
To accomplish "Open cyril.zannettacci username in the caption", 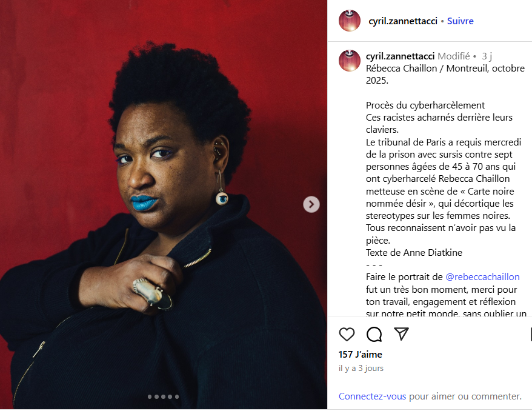I will (x=400, y=56).
